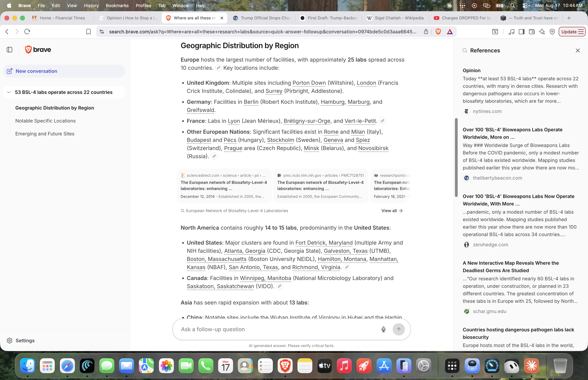Click citation link icon after Vert-le-Petit
588x380 pixels.
click(x=382, y=121)
